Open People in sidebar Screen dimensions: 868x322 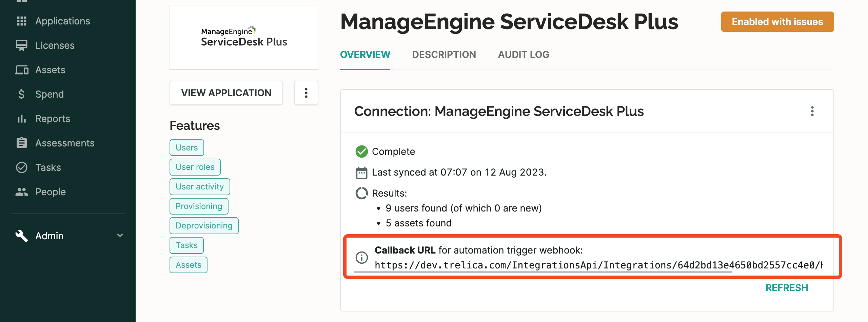click(x=51, y=192)
